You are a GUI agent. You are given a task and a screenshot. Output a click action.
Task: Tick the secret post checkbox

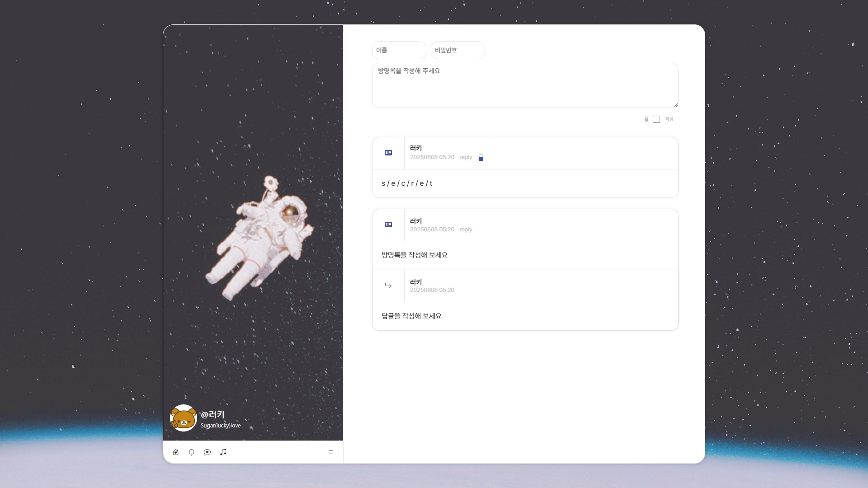click(x=656, y=119)
